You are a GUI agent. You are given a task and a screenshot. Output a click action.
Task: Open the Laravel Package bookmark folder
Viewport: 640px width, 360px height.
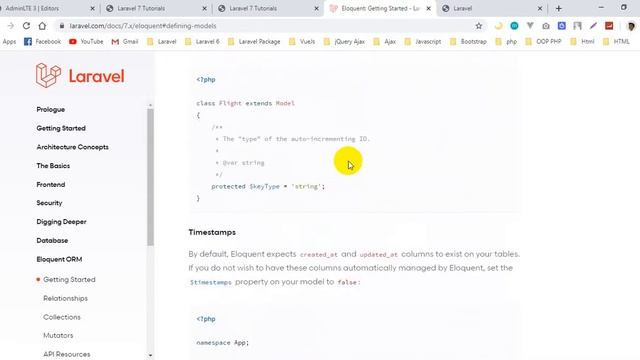point(254,41)
